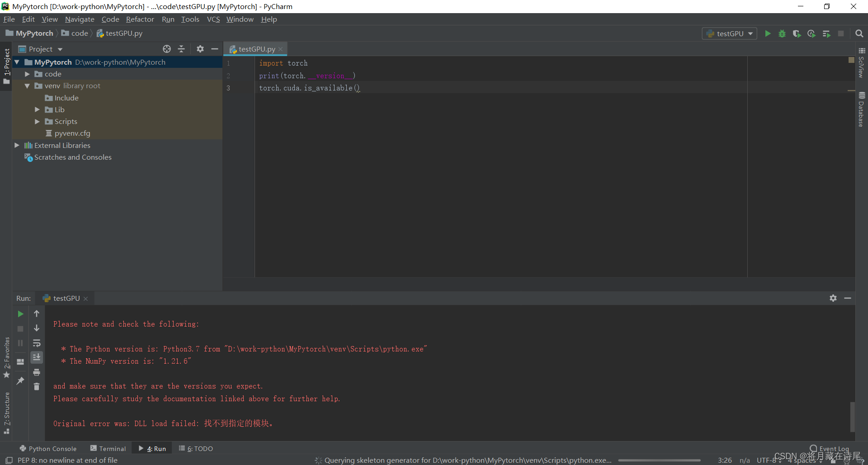Expand the Scripts folder
The image size is (868, 465).
[37, 121]
